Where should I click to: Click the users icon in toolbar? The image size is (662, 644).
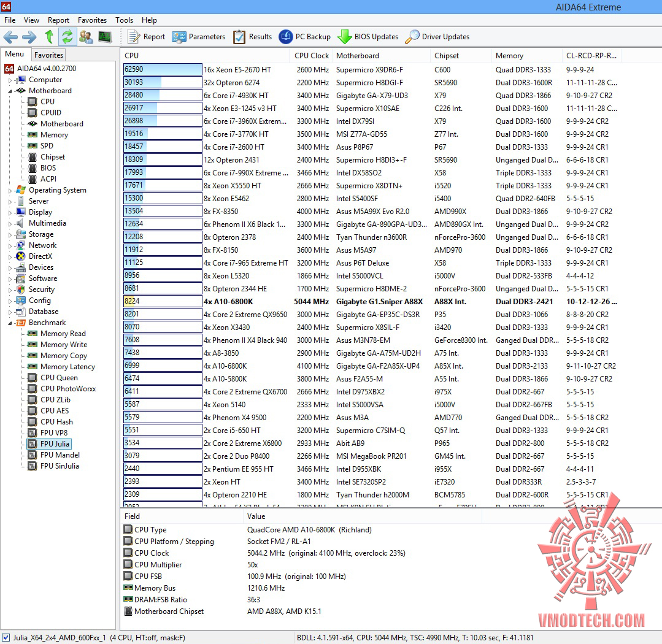click(86, 37)
